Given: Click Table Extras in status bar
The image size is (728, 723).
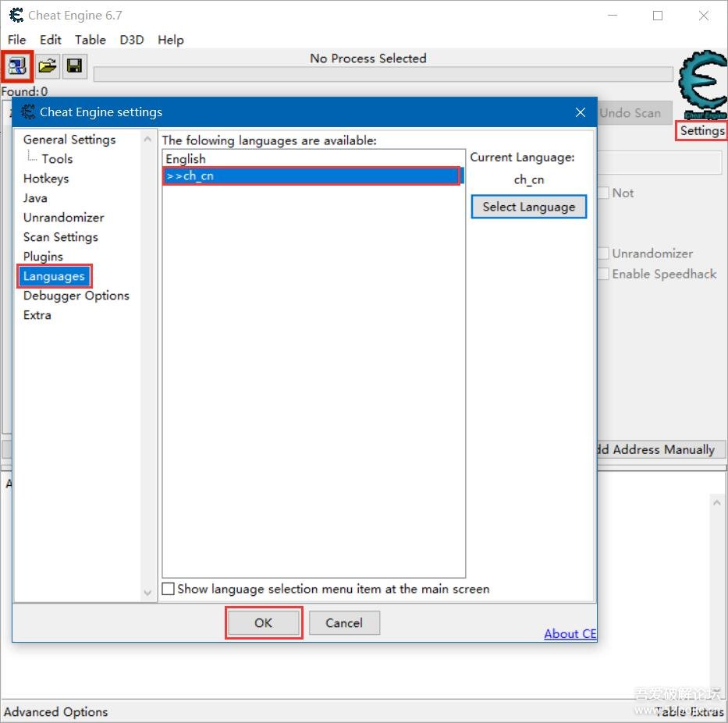Looking at the screenshot, I should pos(690,712).
